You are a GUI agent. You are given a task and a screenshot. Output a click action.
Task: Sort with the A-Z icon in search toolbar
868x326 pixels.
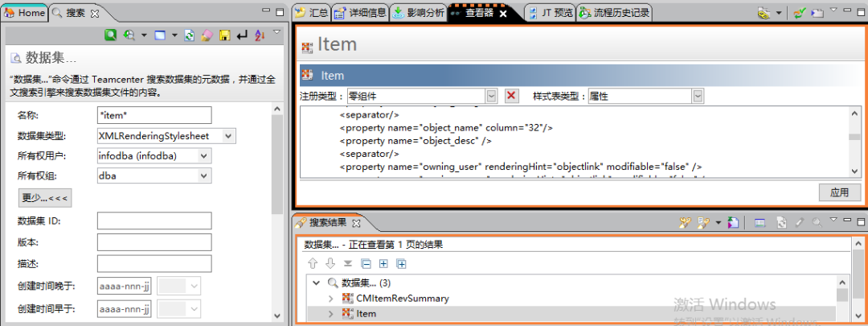tap(260, 35)
